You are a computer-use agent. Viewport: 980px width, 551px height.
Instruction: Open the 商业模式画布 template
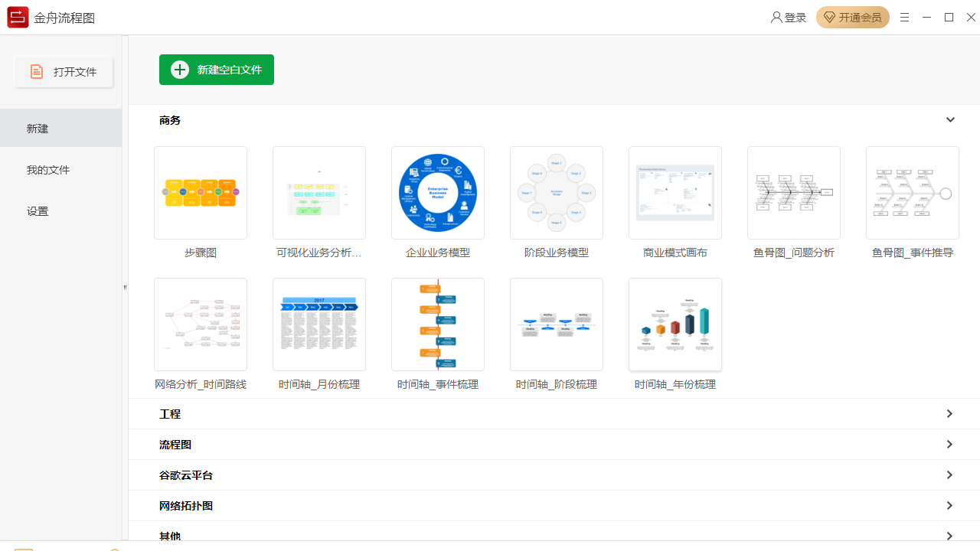click(x=675, y=193)
